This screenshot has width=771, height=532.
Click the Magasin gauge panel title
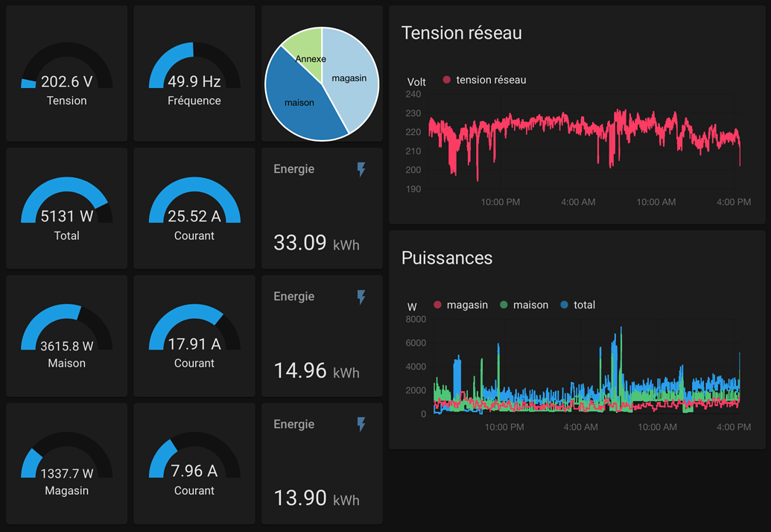[x=66, y=490]
